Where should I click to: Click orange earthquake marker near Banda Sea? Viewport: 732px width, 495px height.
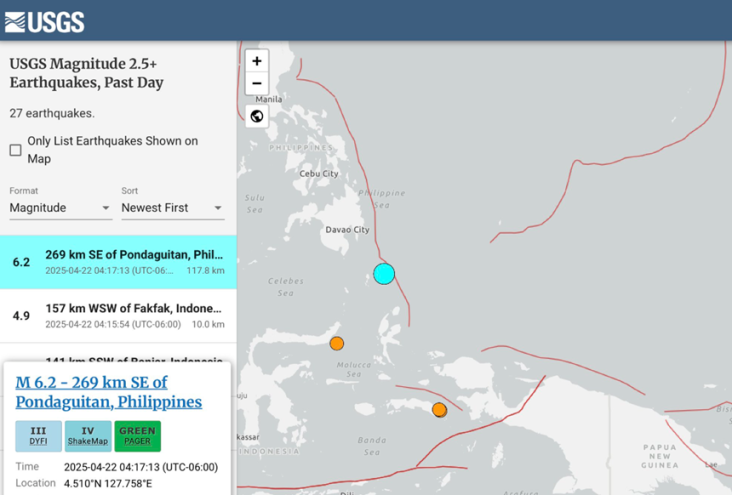click(x=439, y=410)
